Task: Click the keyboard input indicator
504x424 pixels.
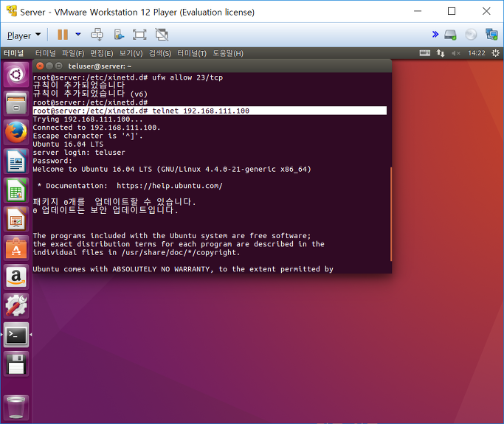Action: click(424, 53)
